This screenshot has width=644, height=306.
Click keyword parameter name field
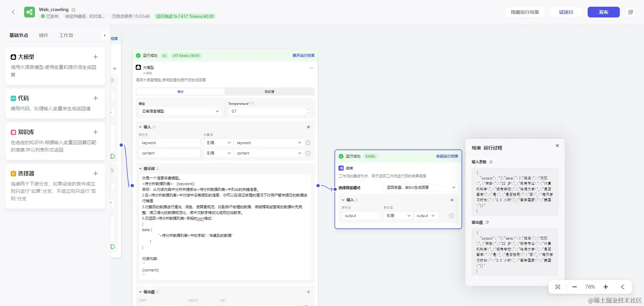point(169,143)
